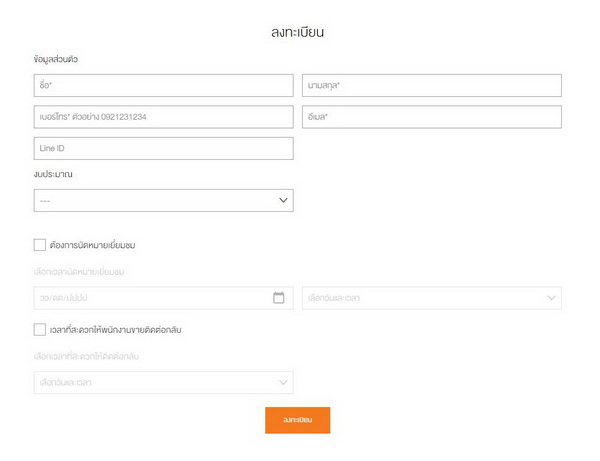Focus the อีเมล email input field
Screen dimensions: 600x461
pyautogui.click(x=431, y=117)
